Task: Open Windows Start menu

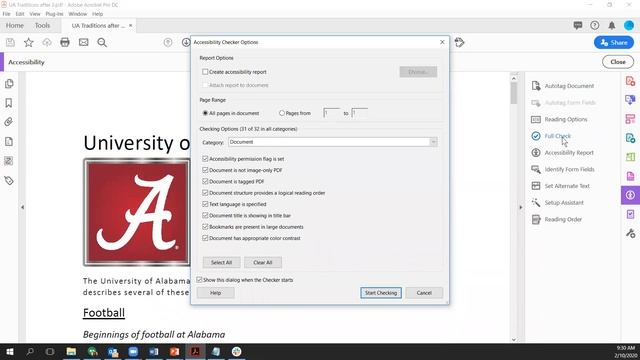Action: (10, 351)
